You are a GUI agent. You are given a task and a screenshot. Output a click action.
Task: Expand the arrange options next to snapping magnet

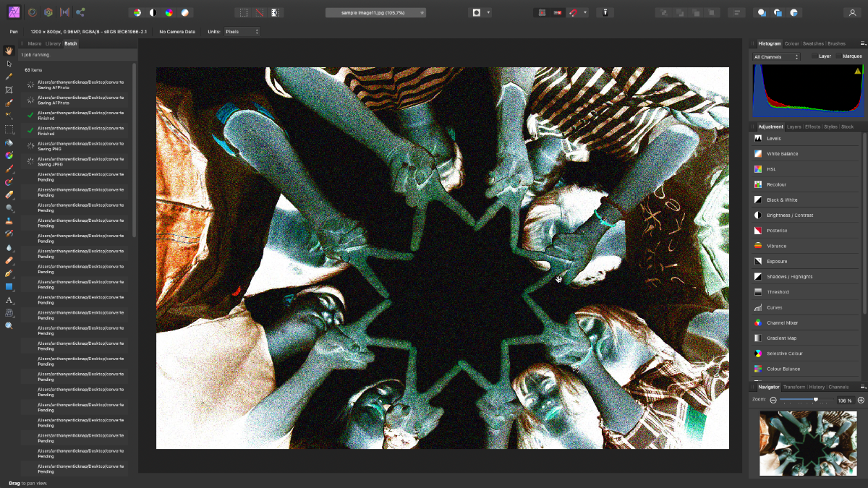(585, 12)
